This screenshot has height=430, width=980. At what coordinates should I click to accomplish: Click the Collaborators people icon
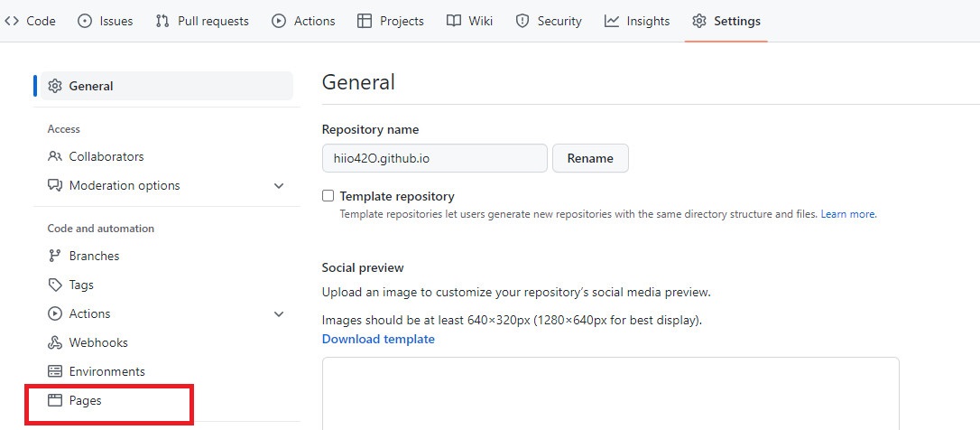(55, 156)
